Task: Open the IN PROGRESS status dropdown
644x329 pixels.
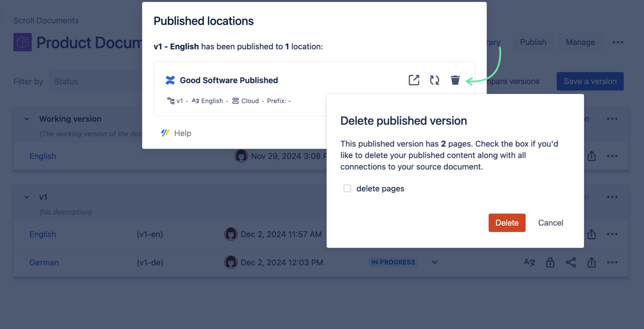Action: (434, 262)
